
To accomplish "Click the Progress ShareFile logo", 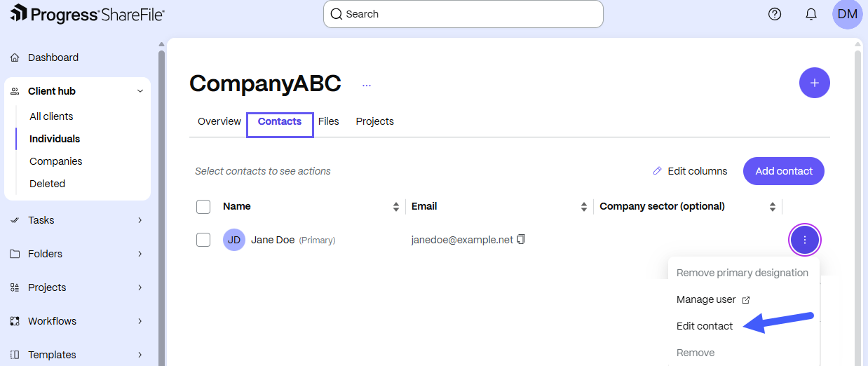I will tap(88, 13).
